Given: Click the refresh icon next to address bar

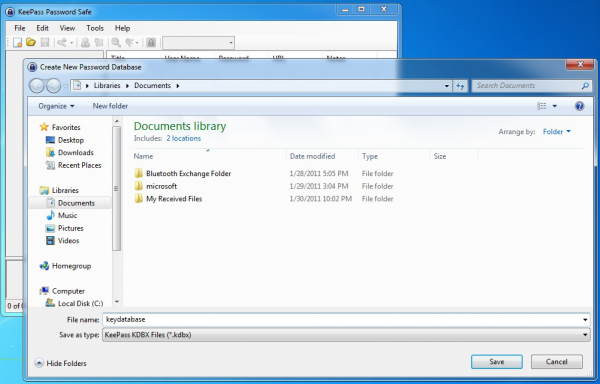Looking at the screenshot, I should 460,86.
